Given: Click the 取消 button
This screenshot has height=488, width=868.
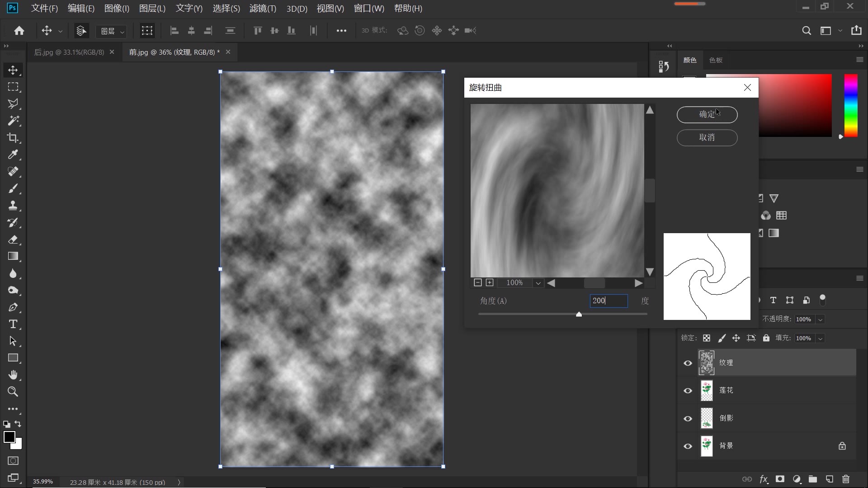Looking at the screenshot, I should coord(707,137).
